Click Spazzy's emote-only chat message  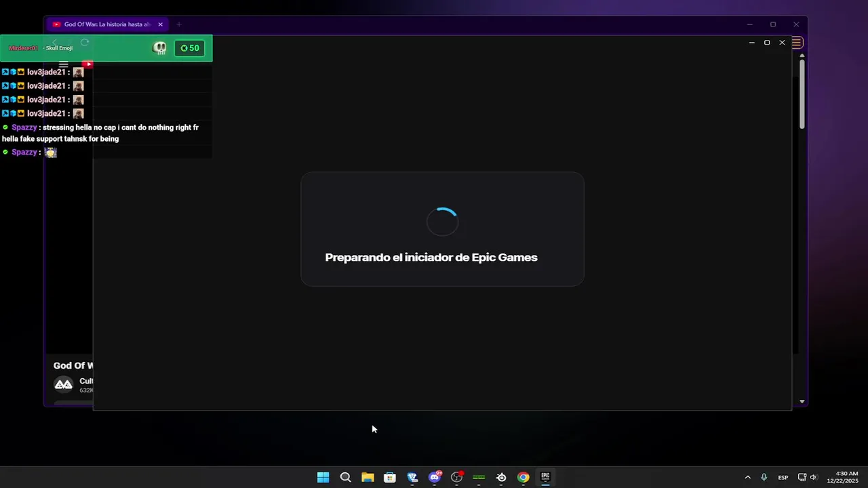(30, 152)
